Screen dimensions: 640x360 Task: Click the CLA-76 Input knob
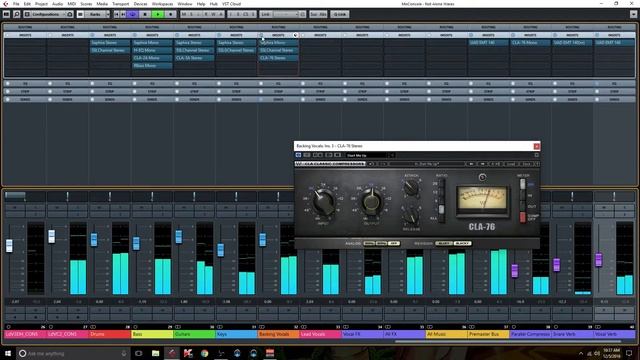click(x=323, y=201)
